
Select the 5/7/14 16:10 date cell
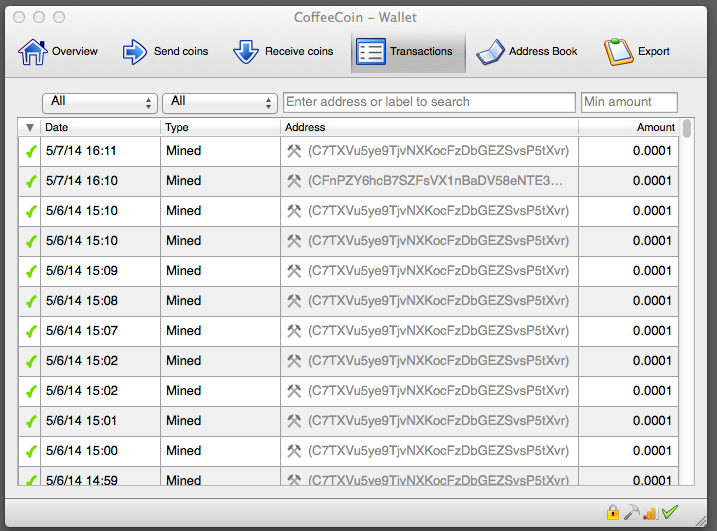[x=101, y=181]
